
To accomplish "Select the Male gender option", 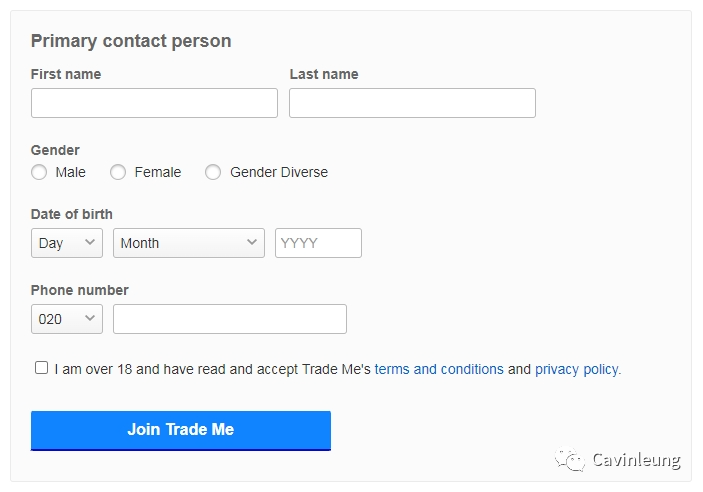I will click(39, 172).
